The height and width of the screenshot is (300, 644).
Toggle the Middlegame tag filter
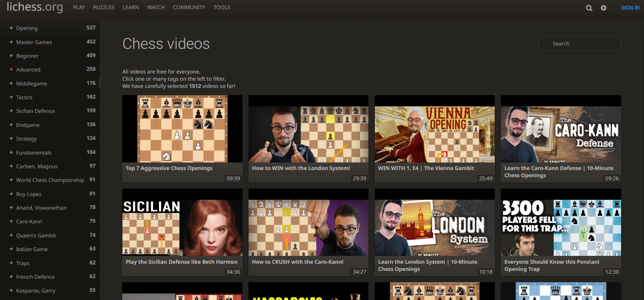click(x=50, y=83)
